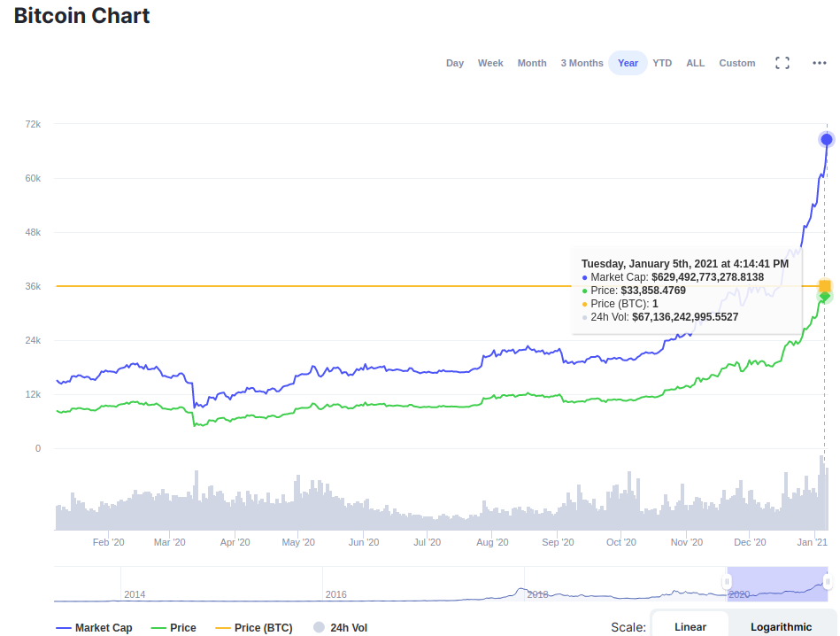Click the Jul '20 x-axis label
Image resolution: width=840 pixels, height=636 pixels.
click(x=427, y=542)
